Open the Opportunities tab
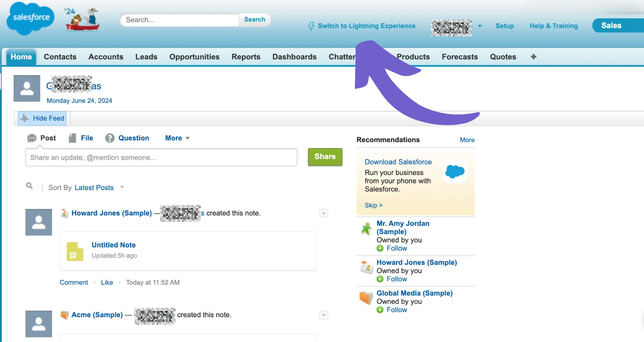Screen dimensions: 644x342 [x=195, y=57]
